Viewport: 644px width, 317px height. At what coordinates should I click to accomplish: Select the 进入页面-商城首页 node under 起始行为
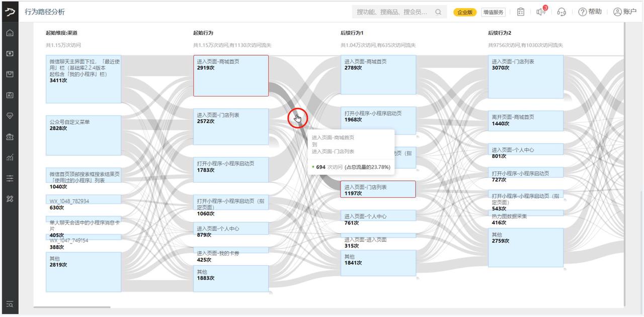pyautogui.click(x=231, y=75)
